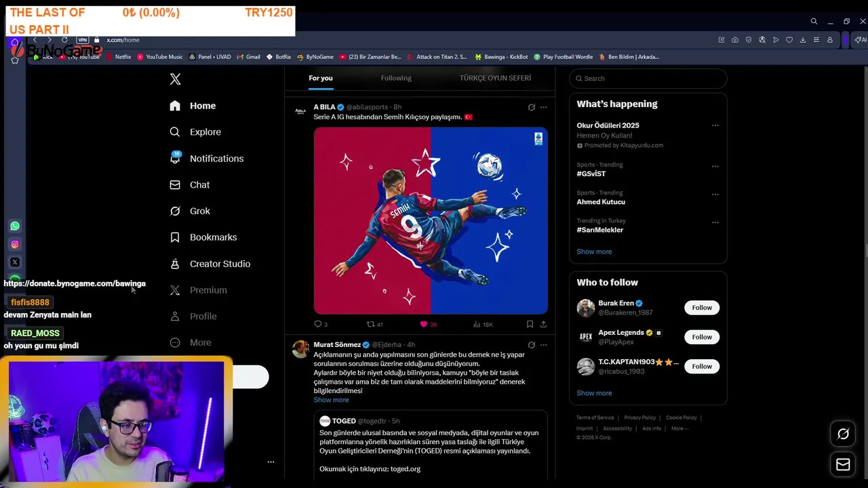Take a snapshot with the camera icon
The height and width of the screenshot is (488, 868).
734,40
